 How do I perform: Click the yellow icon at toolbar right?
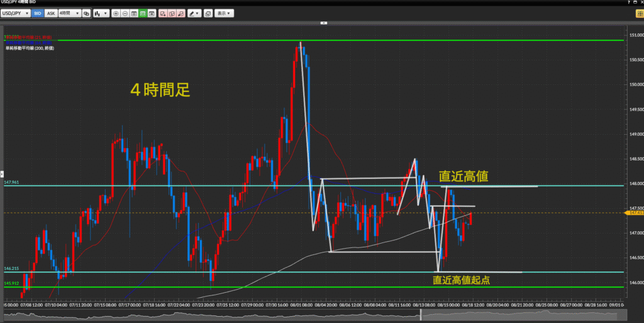640,14
